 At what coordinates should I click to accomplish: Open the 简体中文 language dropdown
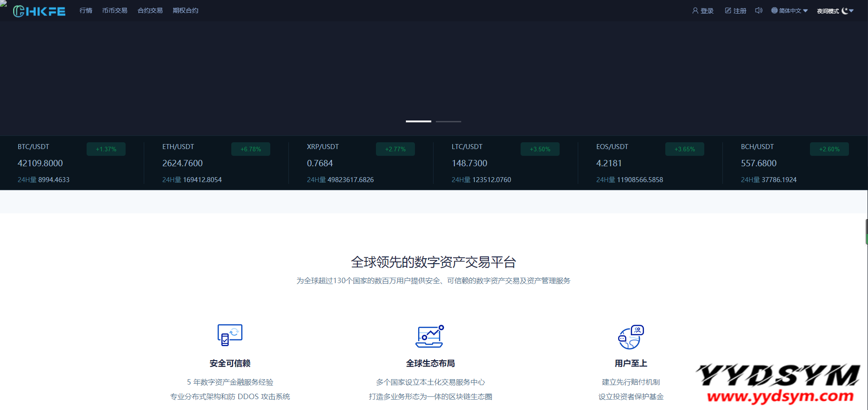pyautogui.click(x=790, y=11)
